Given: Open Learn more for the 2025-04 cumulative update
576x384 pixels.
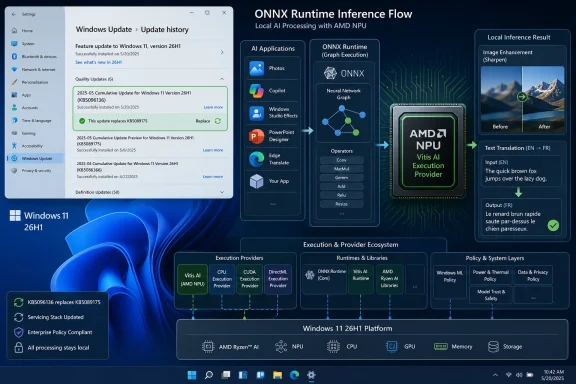Looking at the screenshot, I should [213, 177].
